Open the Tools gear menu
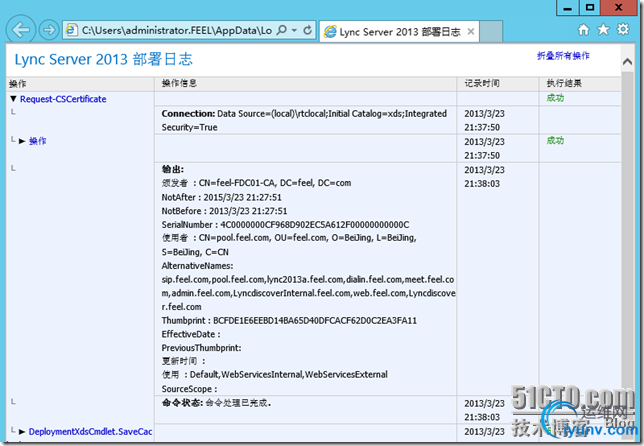This screenshot has height=446, width=644. 623,30
